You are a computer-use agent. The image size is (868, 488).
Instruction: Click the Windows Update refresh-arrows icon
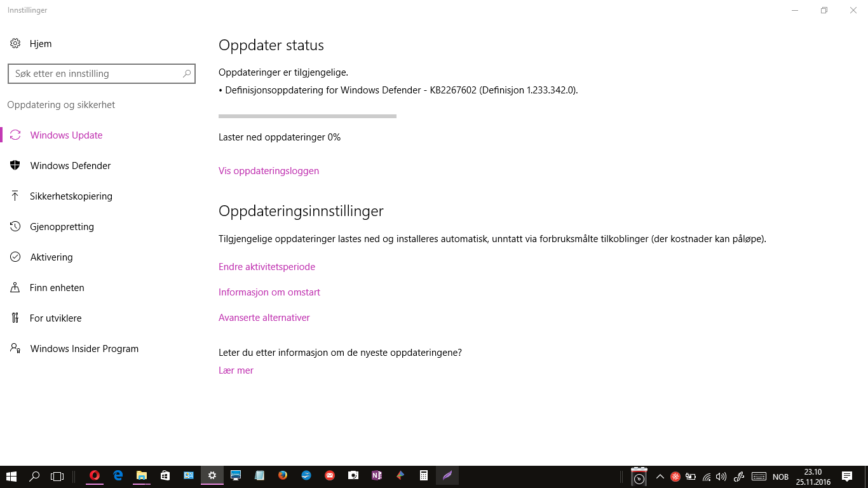[15, 135]
